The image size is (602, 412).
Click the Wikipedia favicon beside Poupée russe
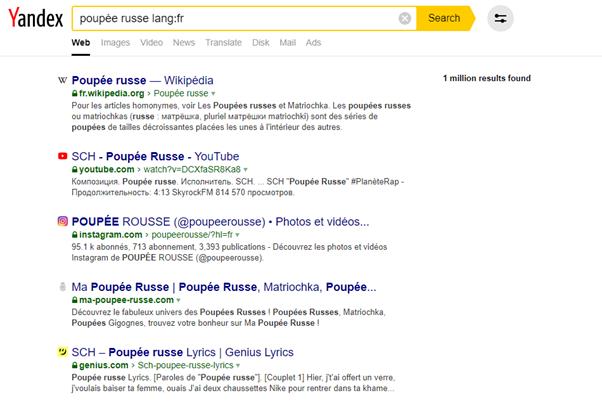point(62,80)
